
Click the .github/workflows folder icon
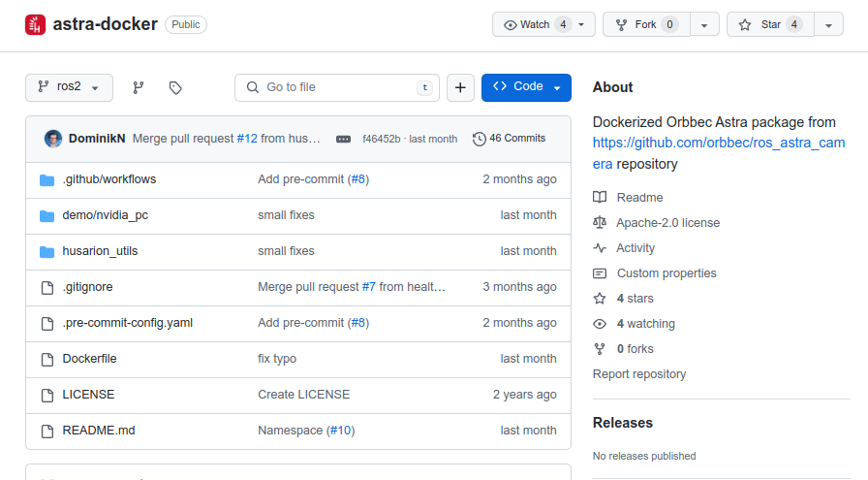click(x=47, y=180)
